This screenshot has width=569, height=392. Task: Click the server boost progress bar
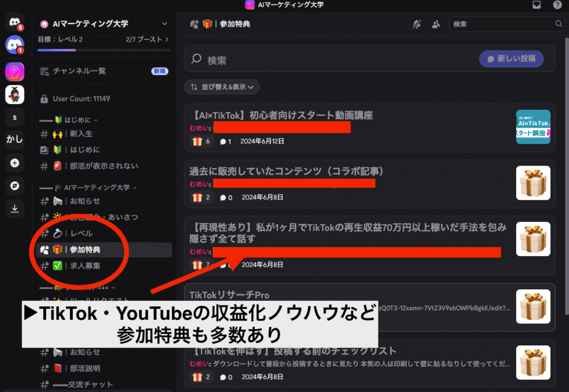[104, 50]
